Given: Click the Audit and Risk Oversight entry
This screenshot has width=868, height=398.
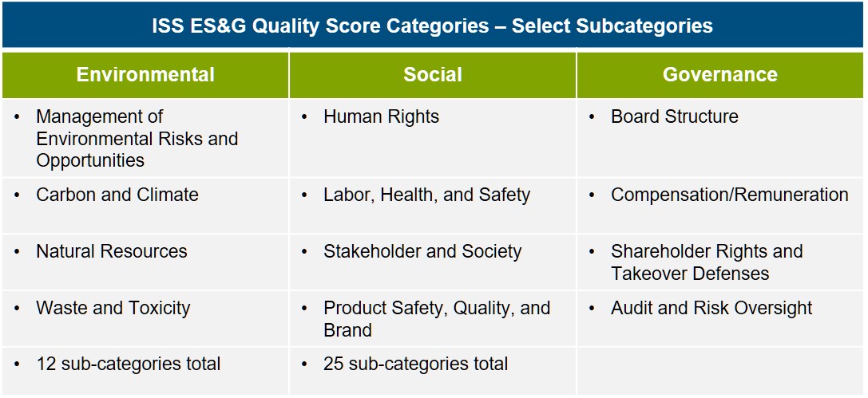Looking at the screenshot, I should (x=711, y=307).
